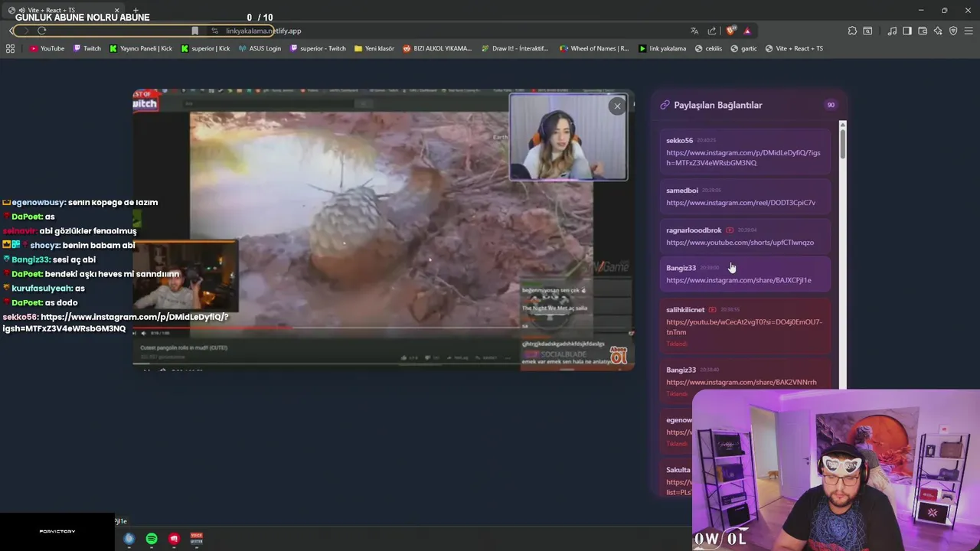Open Bangiz33's BAK2VNNrrh Instagram share link
This screenshot has height=551, width=980.
[741, 382]
